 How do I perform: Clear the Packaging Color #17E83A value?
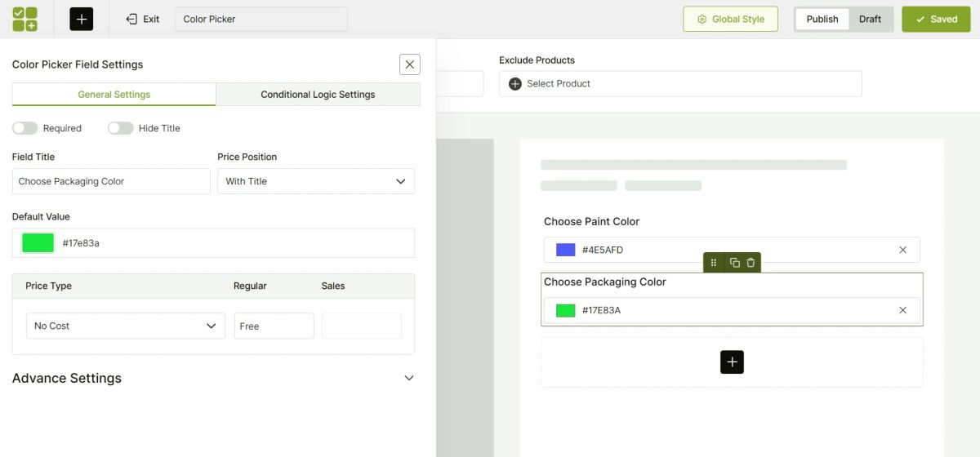pos(902,310)
